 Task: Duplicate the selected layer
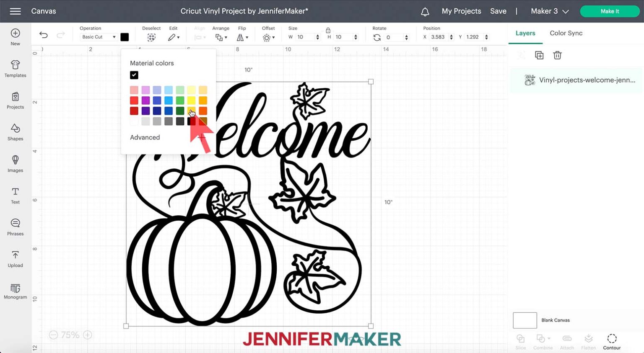(539, 55)
